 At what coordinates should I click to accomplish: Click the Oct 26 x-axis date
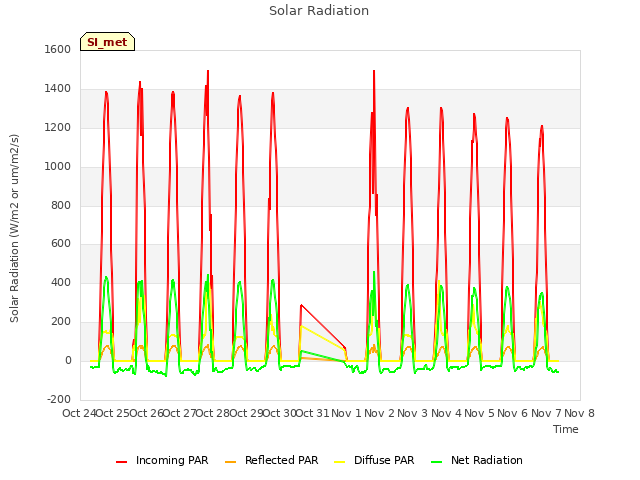[x=146, y=413]
